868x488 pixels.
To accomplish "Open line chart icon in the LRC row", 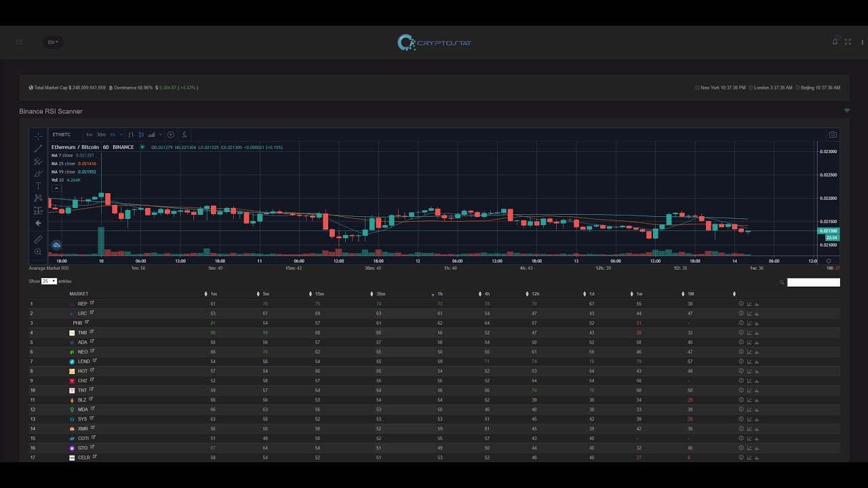I will [749, 313].
